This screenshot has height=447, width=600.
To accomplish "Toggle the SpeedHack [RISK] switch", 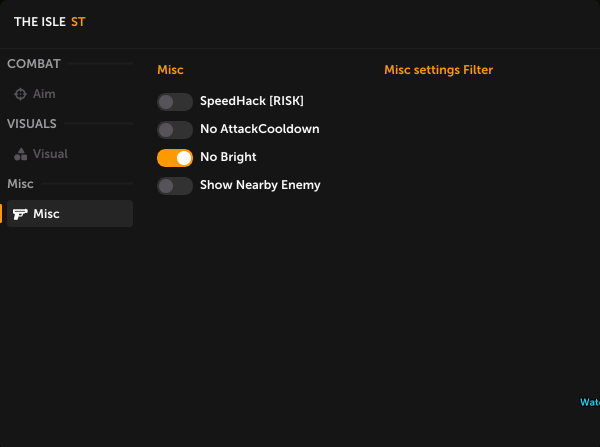I will (x=174, y=101).
